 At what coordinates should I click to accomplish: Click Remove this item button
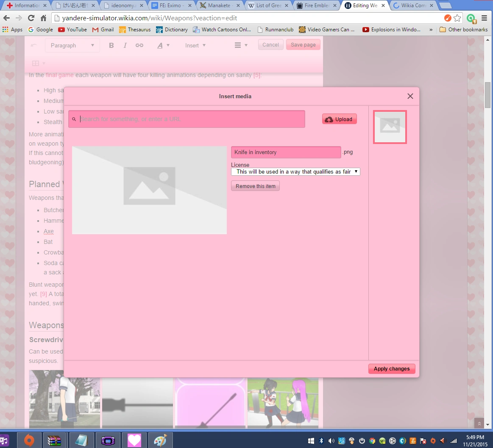255,186
